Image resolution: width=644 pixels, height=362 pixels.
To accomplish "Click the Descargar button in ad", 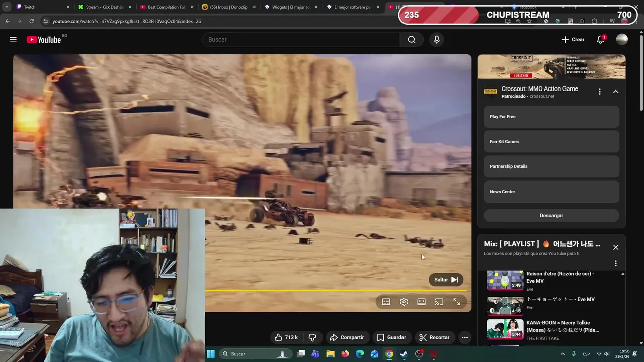I will (551, 215).
